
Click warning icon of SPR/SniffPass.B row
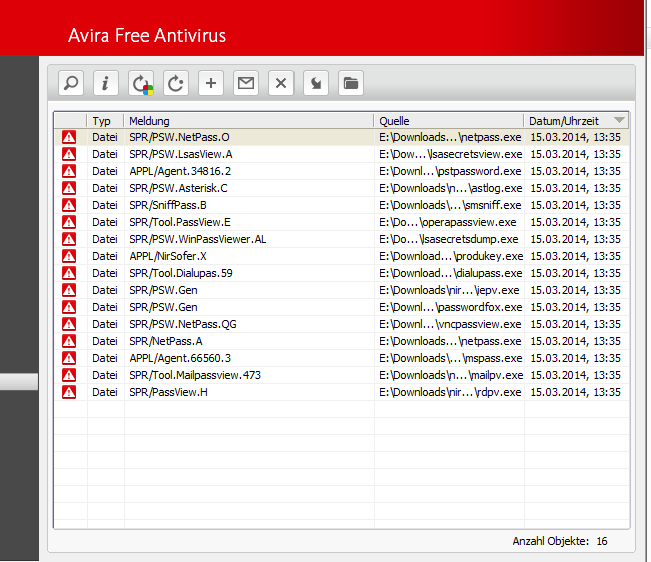(69, 205)
